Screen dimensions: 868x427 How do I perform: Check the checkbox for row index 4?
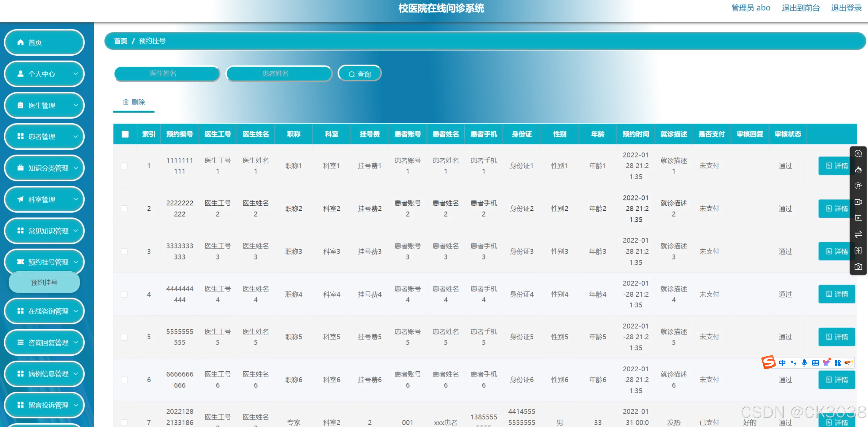[125, 294]
